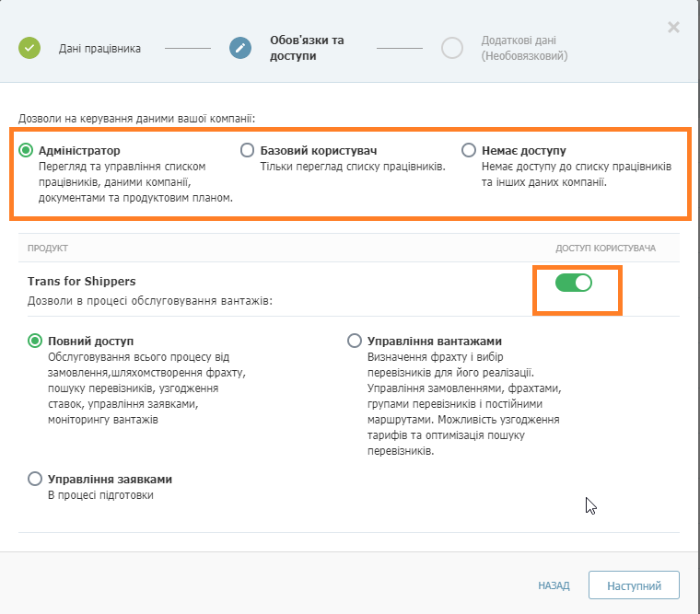Go back with the НАЗАД link
This screenshot has width=700, height=614.
click(554, 585)
